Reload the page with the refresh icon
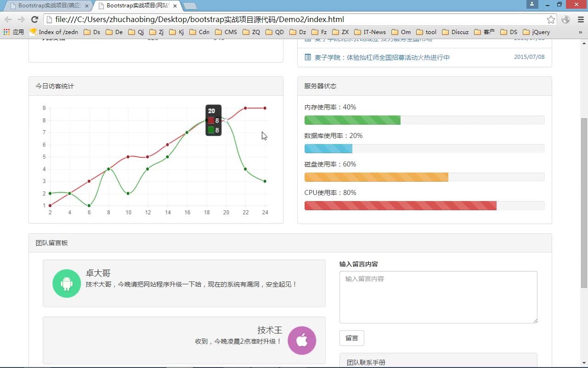 [x=34, y=19]
